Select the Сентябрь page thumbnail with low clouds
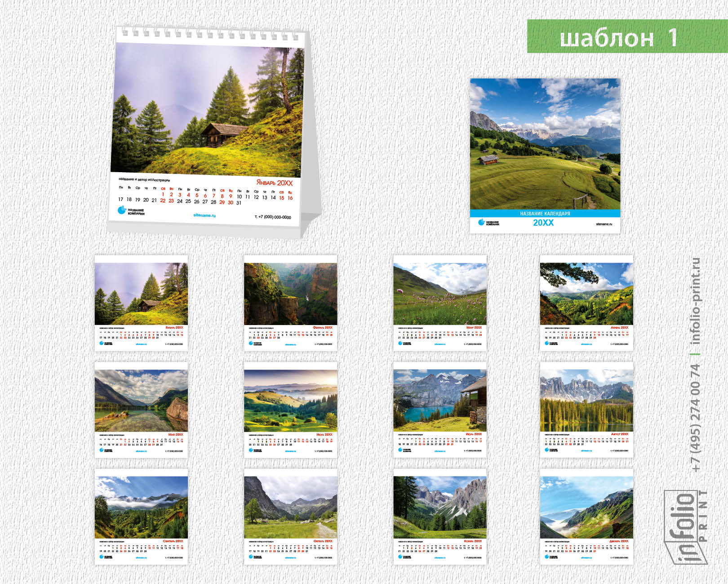This screenshot has height=584, width=728. [x=141, y=517]
